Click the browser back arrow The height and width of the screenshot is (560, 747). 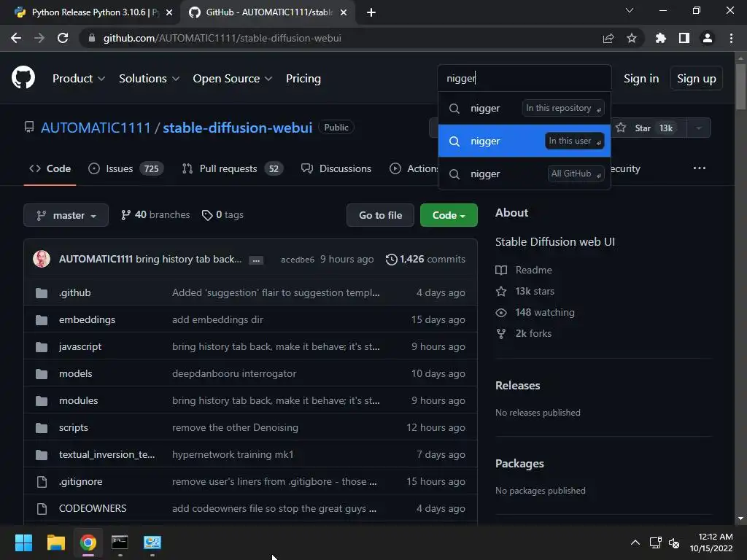[16, 38]
